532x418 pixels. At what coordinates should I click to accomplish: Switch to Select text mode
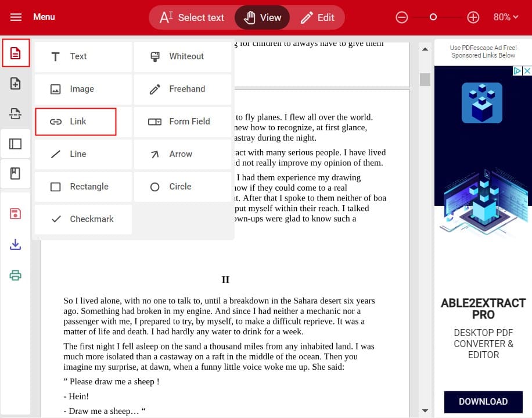tap(192, 17)
